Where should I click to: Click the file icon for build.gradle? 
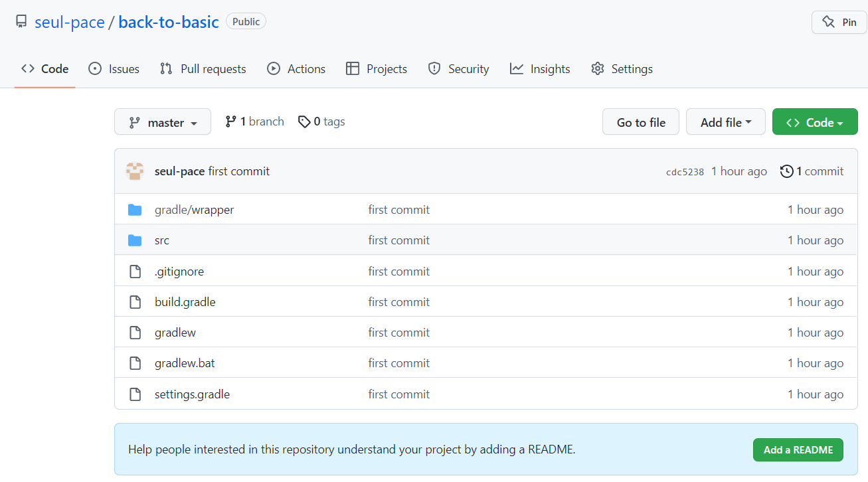point(135,302)
